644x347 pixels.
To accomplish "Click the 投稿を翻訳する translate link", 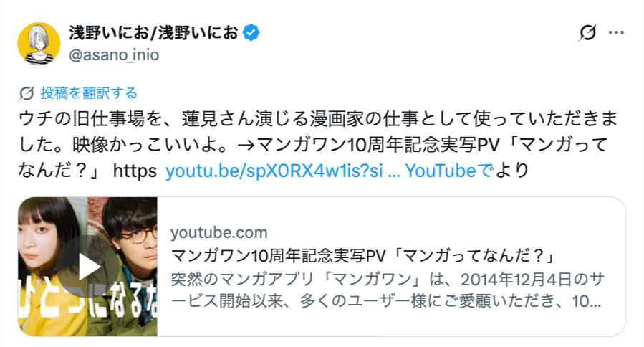I will pyautogui.click(x=89, y=93).
